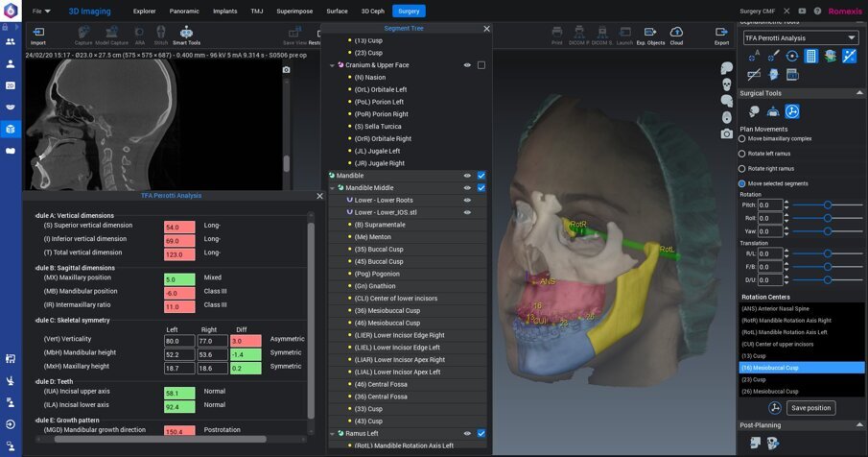Switch to the Panoramic tab
Image resolution: width=868 pixels, height=457 pixels.
[183, 11]
